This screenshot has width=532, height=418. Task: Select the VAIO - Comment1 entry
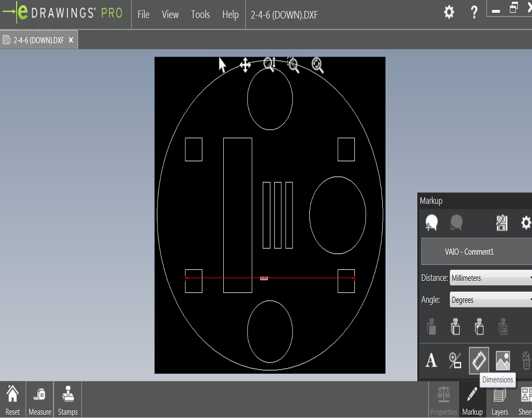point(477,251)
